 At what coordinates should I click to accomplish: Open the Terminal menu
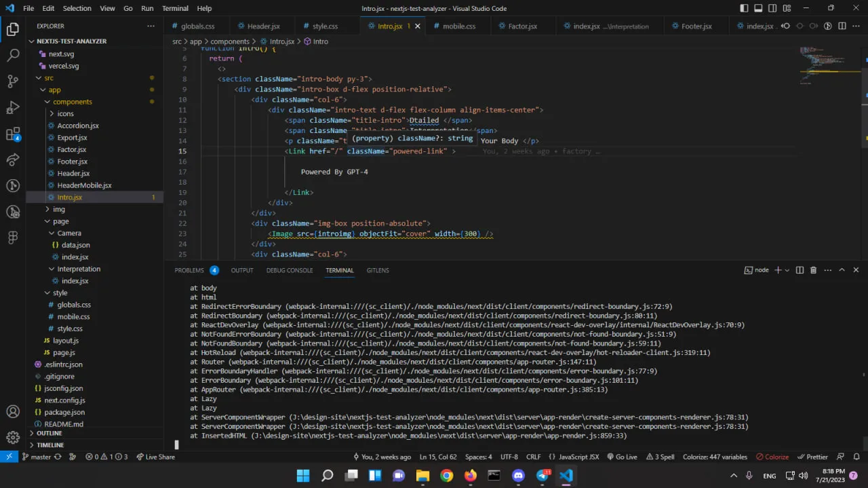pos(175,8)
